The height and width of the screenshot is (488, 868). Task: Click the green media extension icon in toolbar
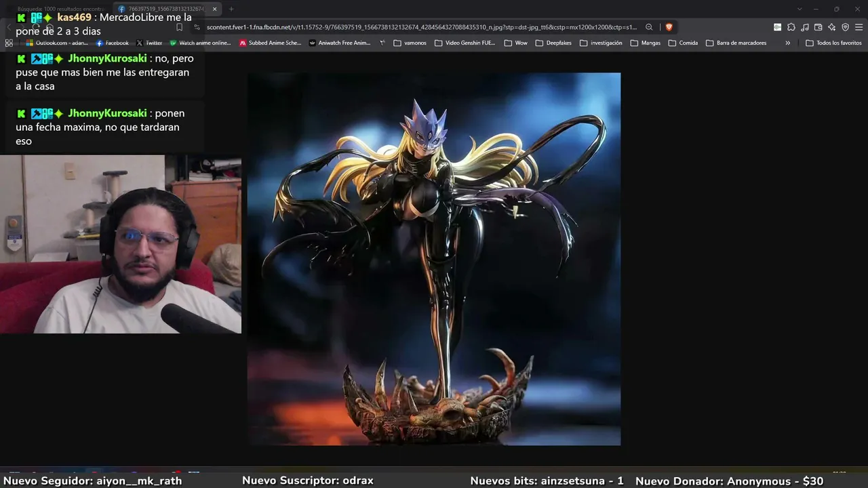point(777,27)
